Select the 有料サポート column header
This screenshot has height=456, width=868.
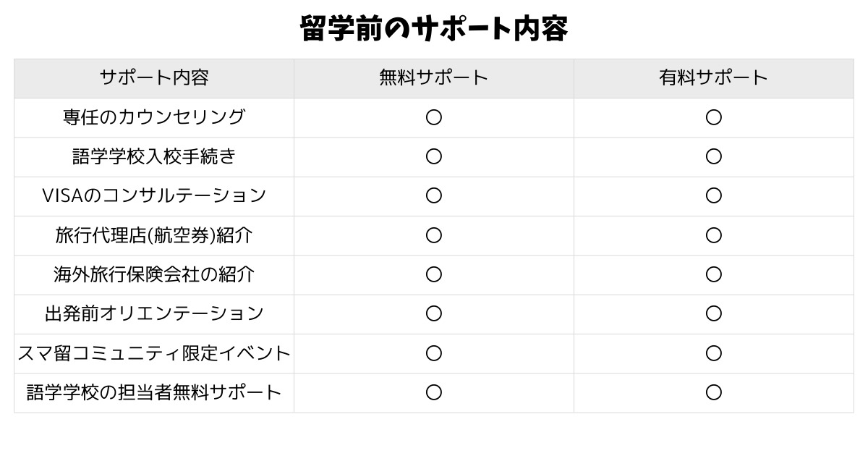(x=714, y=78)
